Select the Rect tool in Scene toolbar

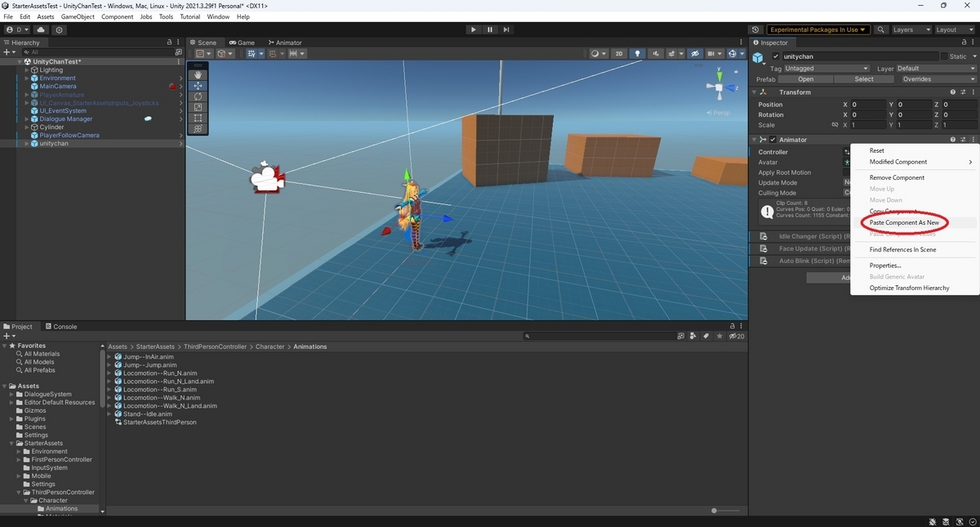click(x=198, y=118)
